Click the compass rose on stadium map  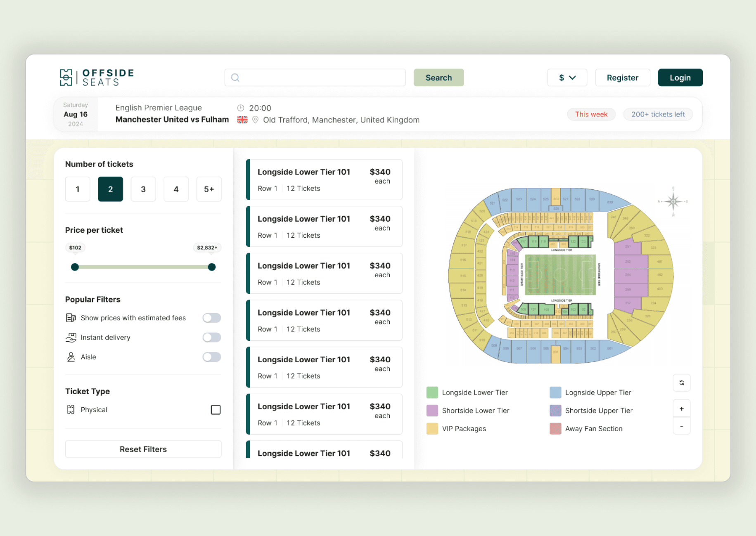click(x=673, y=202)
